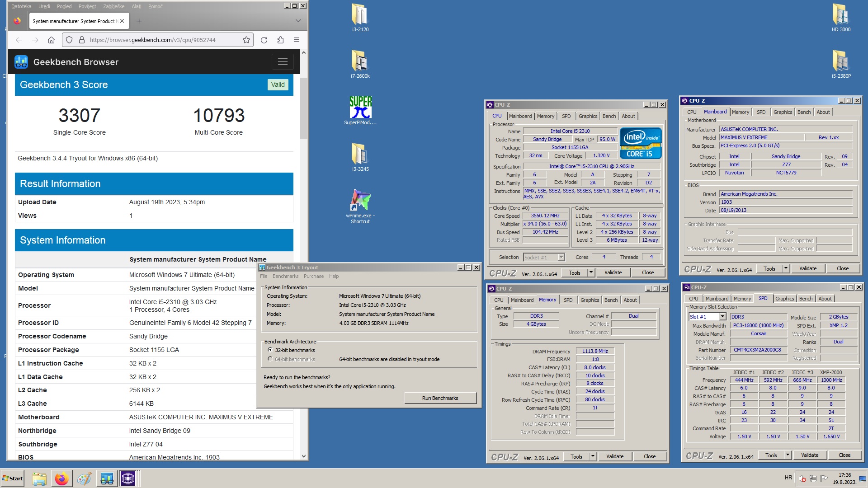
Task: Click the site lock padlock icon
Action: [82, 40]
